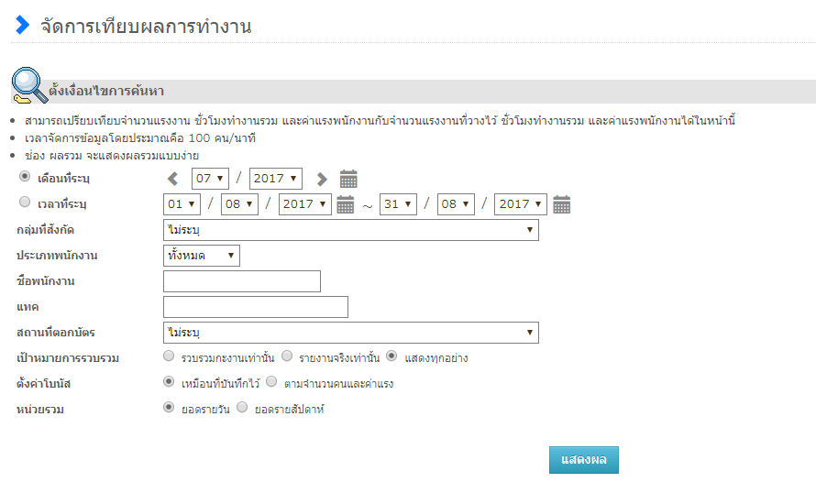This screenshot has width=816, height=504.
Task: Choose ยอดรายสัปดาห์ summary unit
Action: click(242, 408)
